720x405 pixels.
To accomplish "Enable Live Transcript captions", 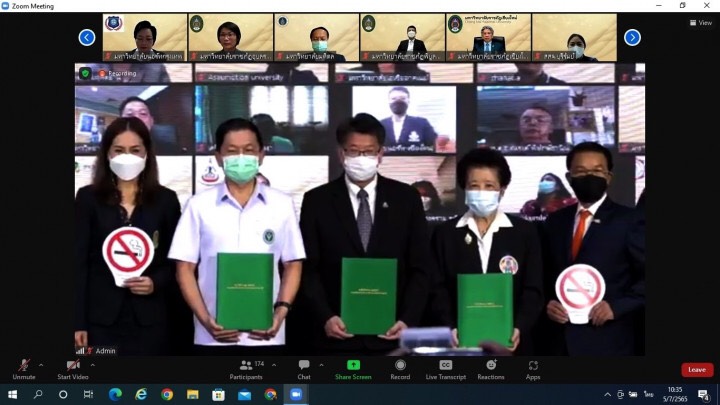I will point(446,368).
